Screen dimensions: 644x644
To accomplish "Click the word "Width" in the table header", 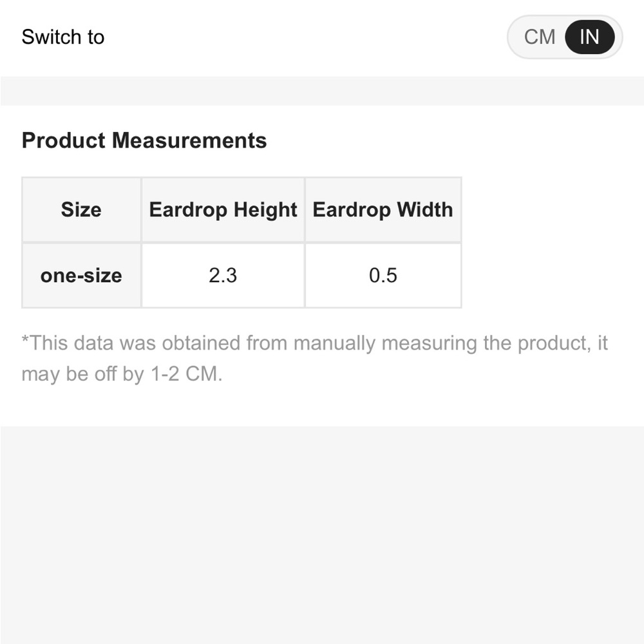I will (x=424, y=210).
